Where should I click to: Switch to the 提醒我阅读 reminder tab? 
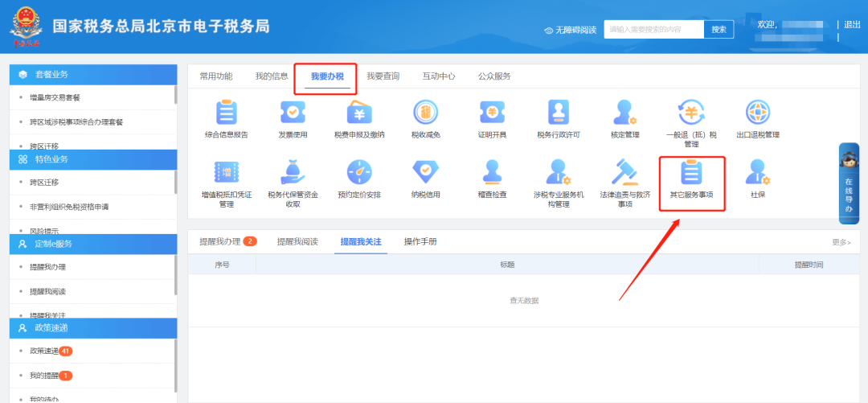(297, 241)
